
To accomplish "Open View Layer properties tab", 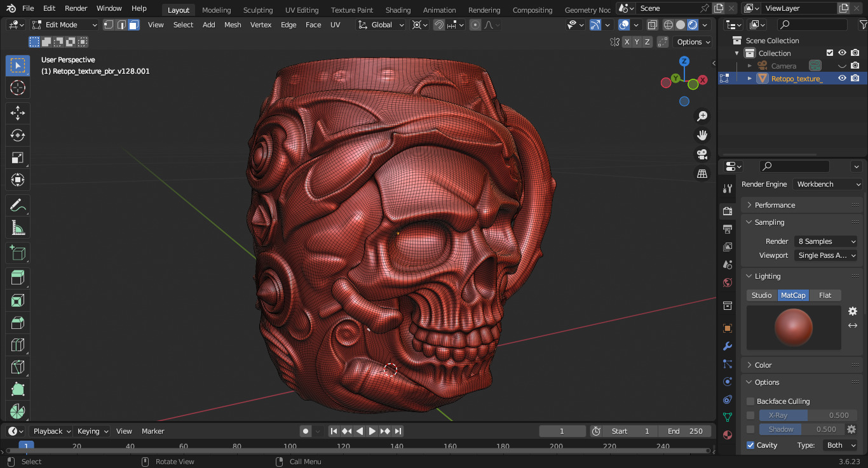I will pos(728,246).
